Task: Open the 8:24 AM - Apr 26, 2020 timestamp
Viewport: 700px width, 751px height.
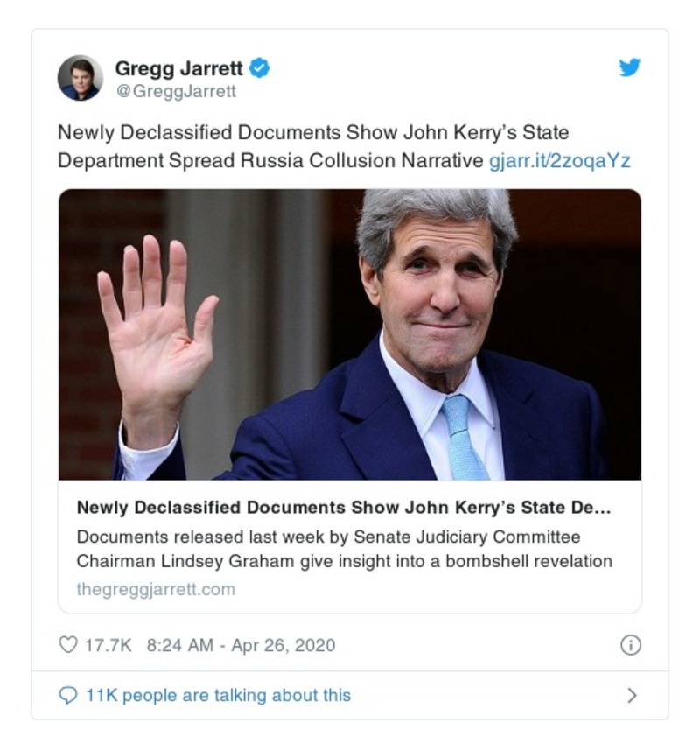Action: click(241, 645)
